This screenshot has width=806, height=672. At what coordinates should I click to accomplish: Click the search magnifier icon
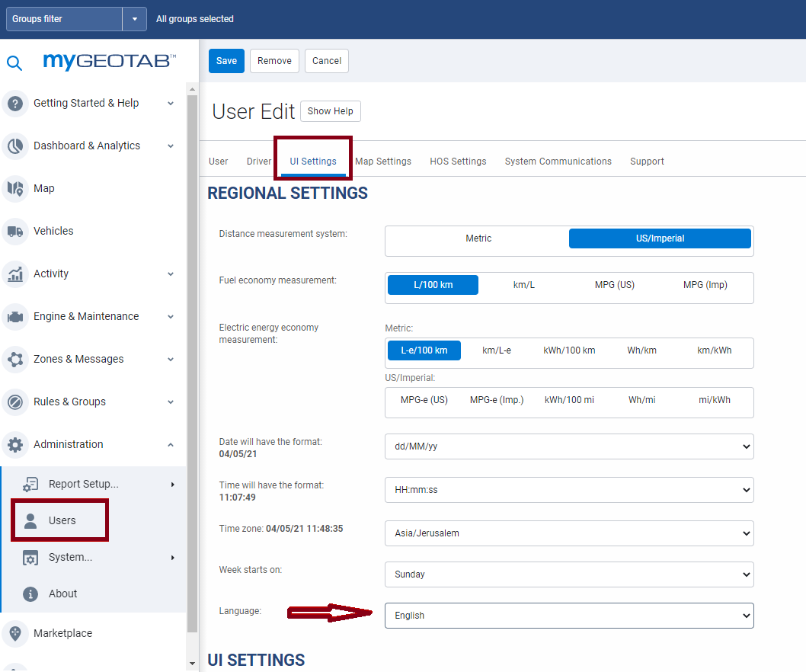(14, 62)
